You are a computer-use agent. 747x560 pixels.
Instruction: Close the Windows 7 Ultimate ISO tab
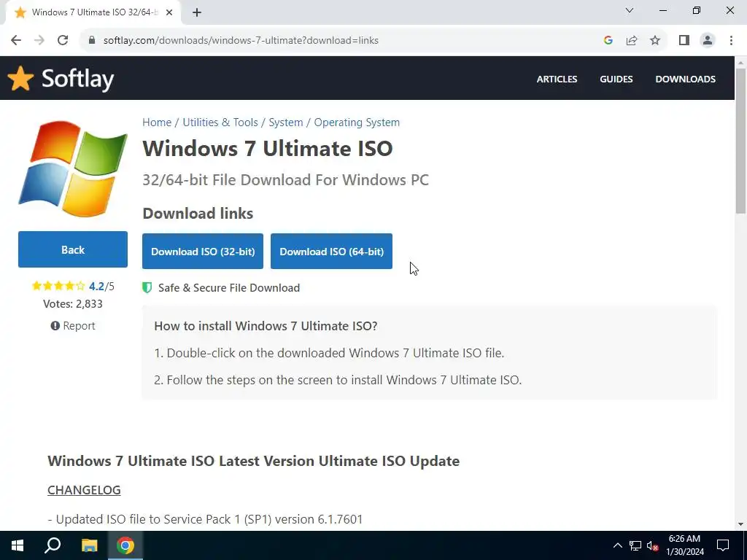point(169,12)
